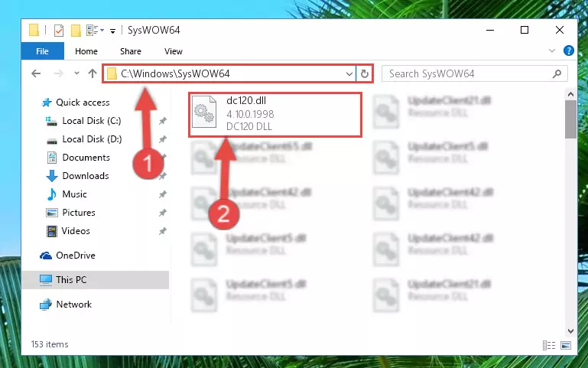This screenshot has height=368, width=588.
Task: Go up one folder level arrow
Action: pos(93,73)
